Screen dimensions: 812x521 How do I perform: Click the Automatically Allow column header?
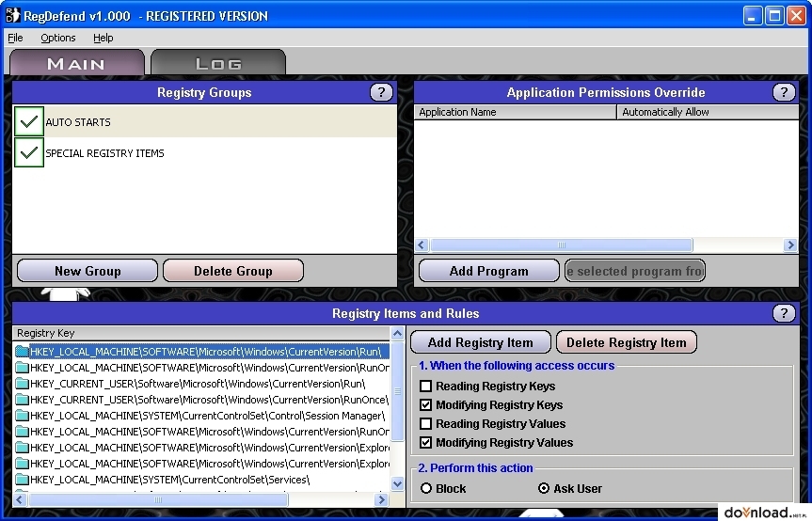tap(708, 112)
